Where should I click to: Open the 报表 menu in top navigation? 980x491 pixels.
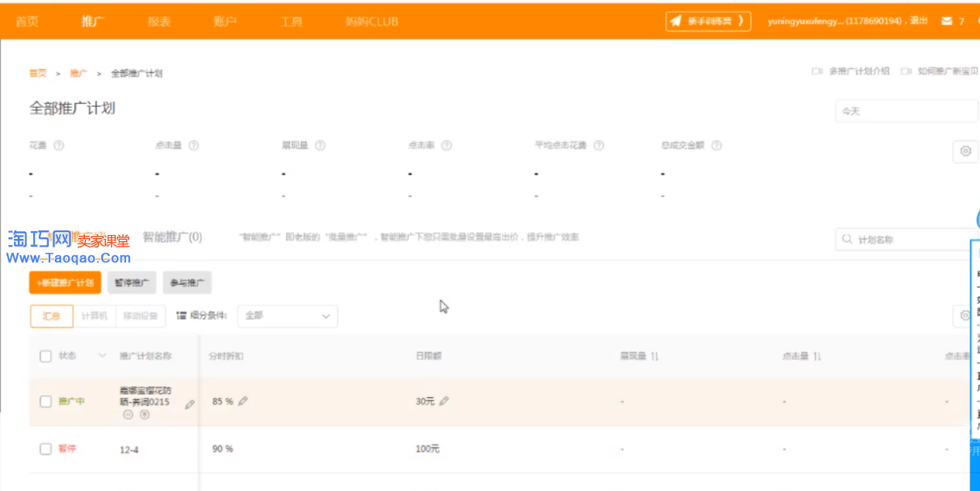159,21
